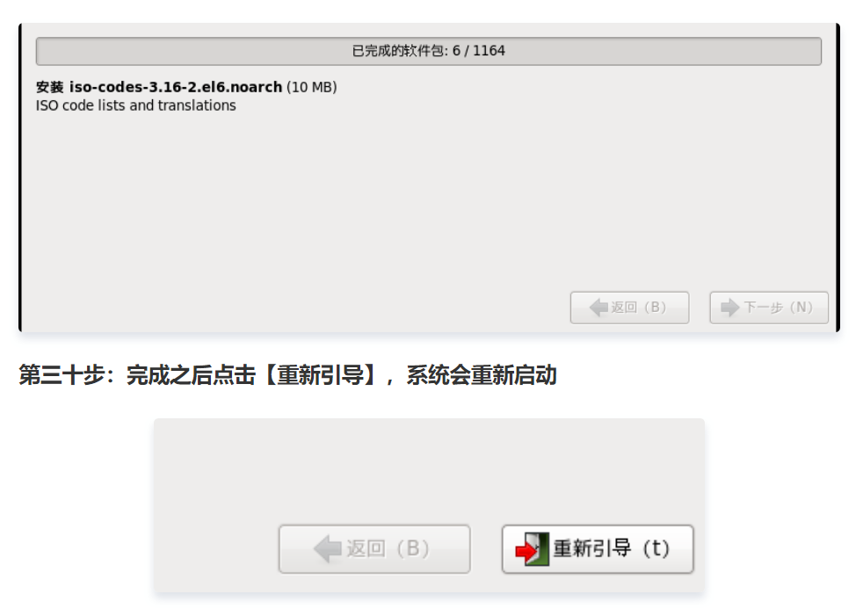Click the (10 MB) package size text

tap(311, 87)
